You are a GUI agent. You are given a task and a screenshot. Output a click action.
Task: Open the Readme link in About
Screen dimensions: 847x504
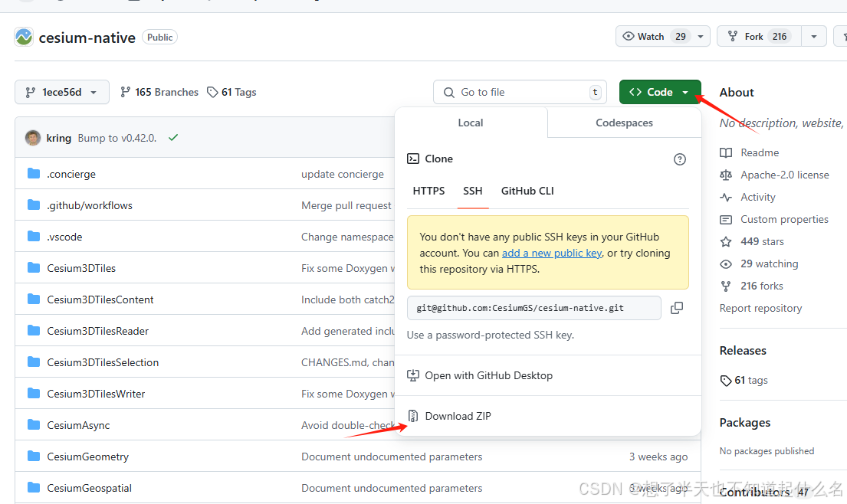[x=760, y=152]
